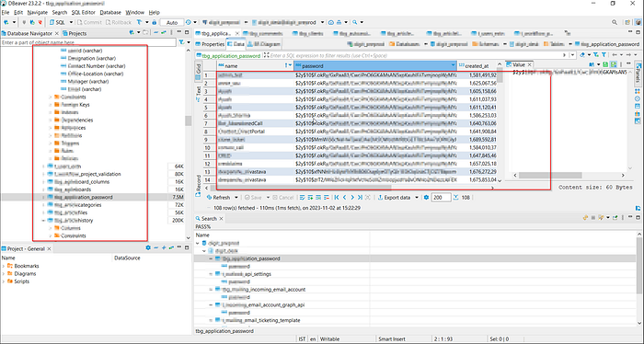This screenshot has height=344, width=644.
Task: Click the clear filter eraser icon
Action: click(x=582, y=54)
